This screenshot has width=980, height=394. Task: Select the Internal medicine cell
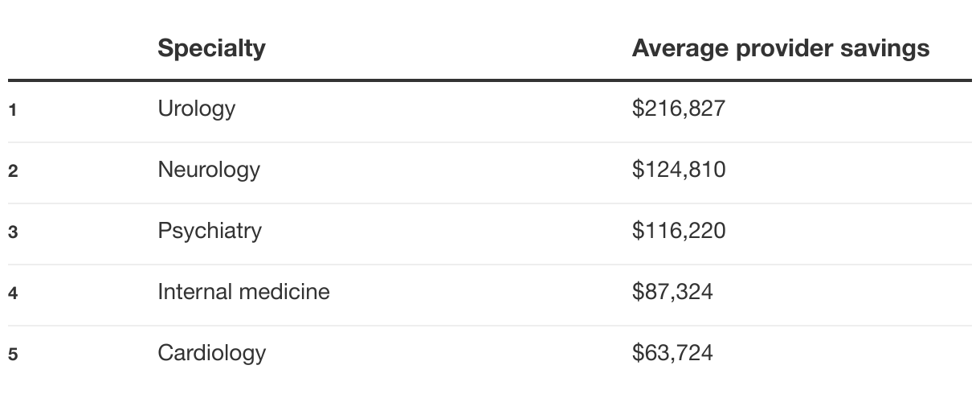(x=243, y=291)
